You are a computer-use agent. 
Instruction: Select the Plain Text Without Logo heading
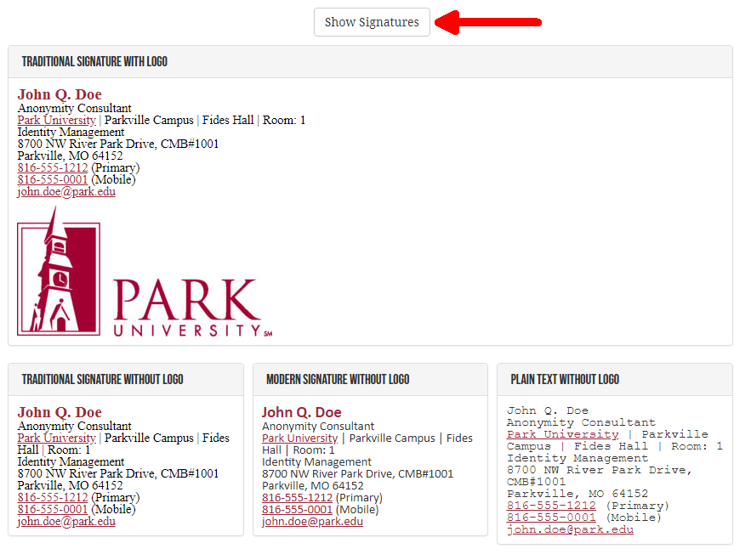(x=565, y=380)
